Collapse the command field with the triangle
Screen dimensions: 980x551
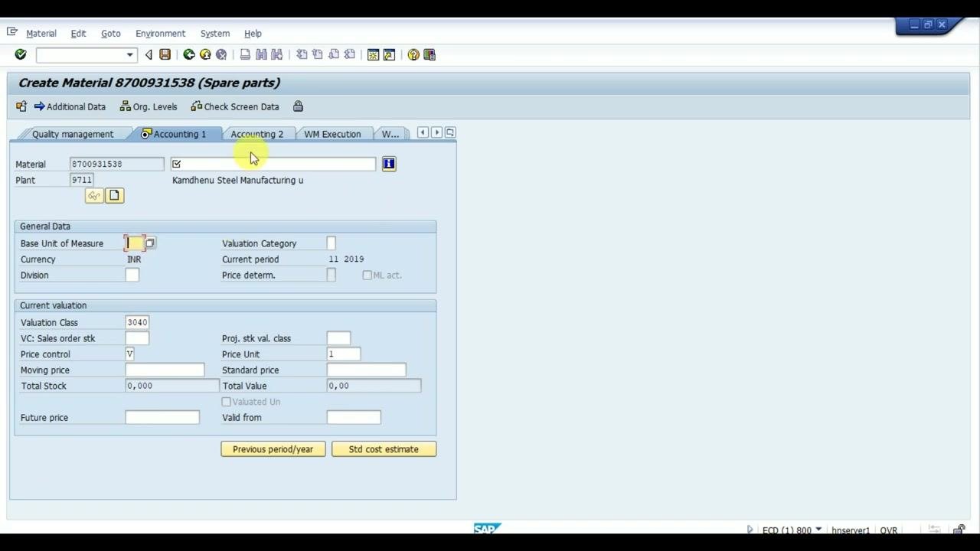point(149,54)
